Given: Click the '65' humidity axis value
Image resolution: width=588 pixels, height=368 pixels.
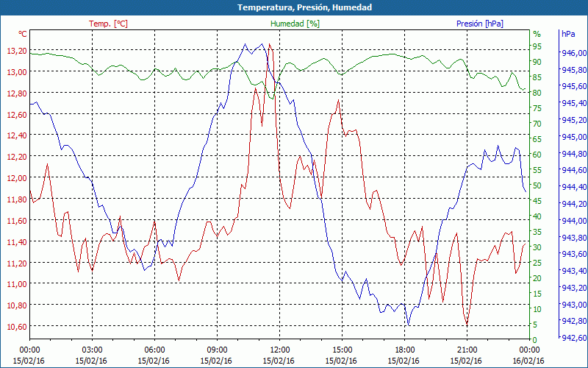Looking at the screenshot, I should click(x=537, y=139).
